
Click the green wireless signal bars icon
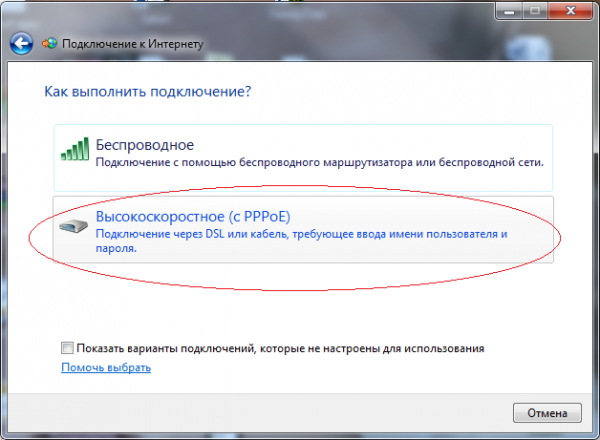pos(75,148)
